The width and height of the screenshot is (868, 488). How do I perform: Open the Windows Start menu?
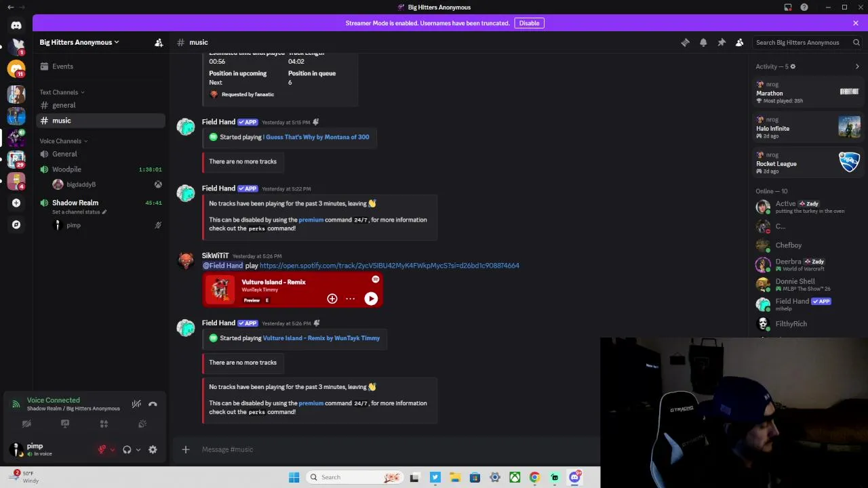294,477
